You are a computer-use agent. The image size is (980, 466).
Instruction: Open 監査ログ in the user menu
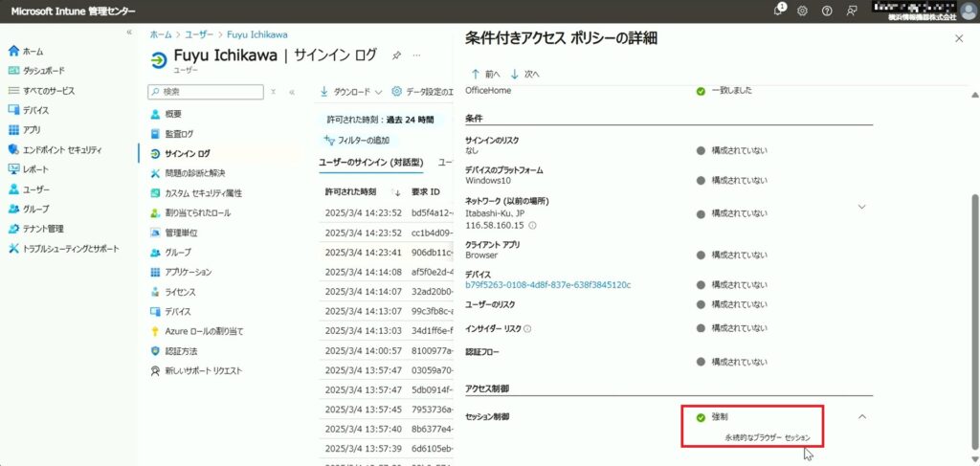click(x=179, y=134)
